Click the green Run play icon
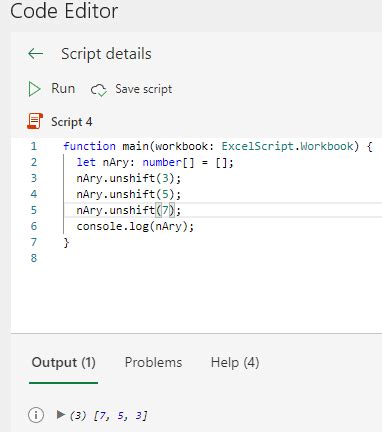 (34, 89)
